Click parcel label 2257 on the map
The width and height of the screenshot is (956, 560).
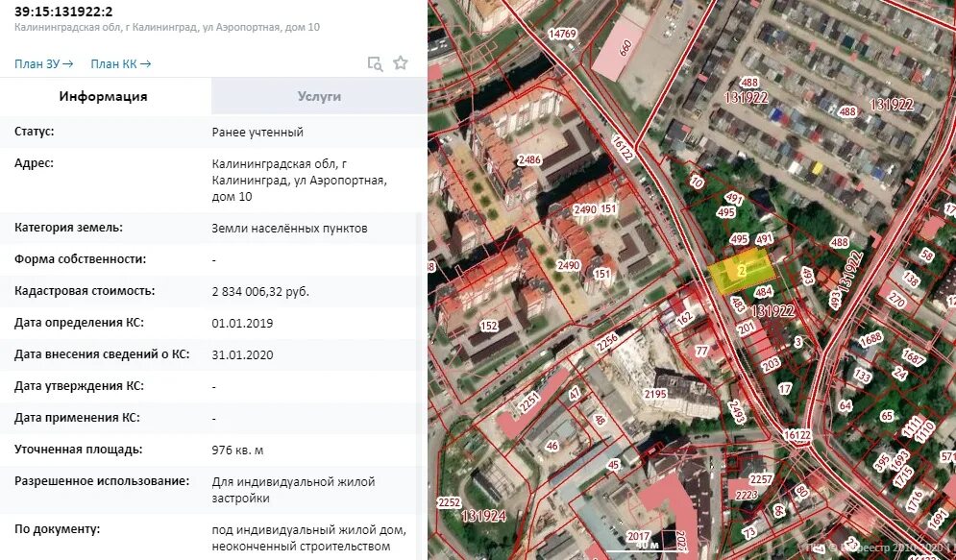(x=761, y=479)
